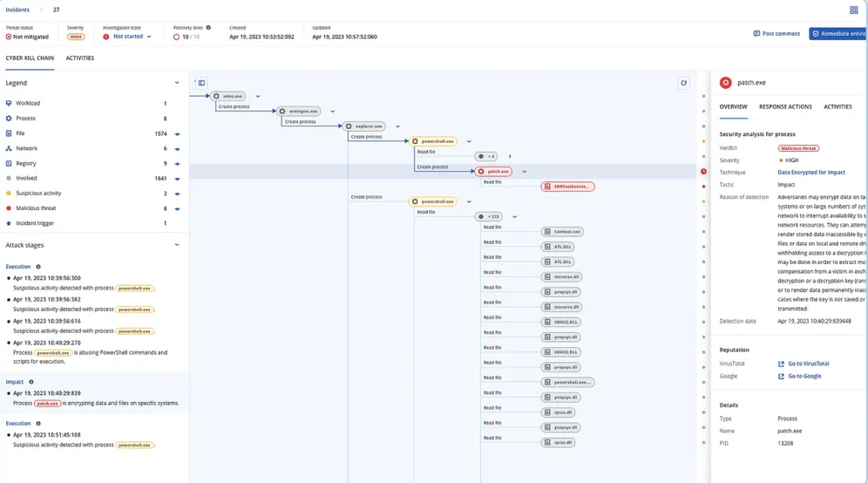Select the smss.exe process node
This screenshot has height=483, width=868.
228,96
